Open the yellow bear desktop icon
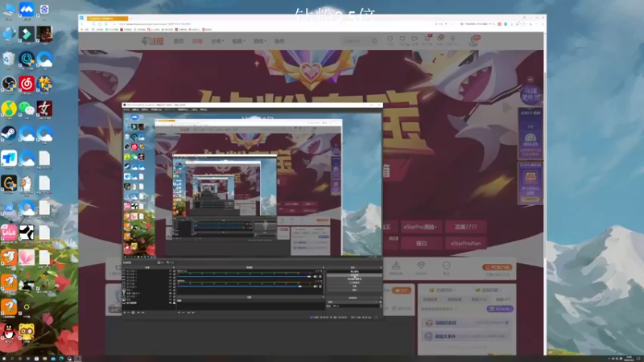 [27, 331]
